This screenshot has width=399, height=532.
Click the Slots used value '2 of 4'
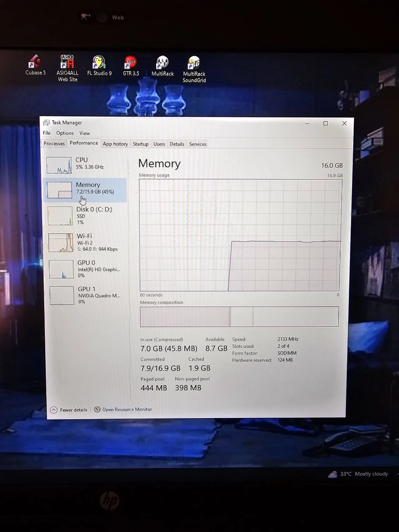point(283,346)
